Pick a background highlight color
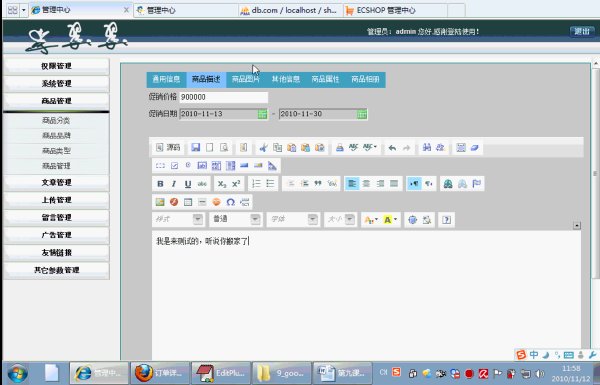 390,220
